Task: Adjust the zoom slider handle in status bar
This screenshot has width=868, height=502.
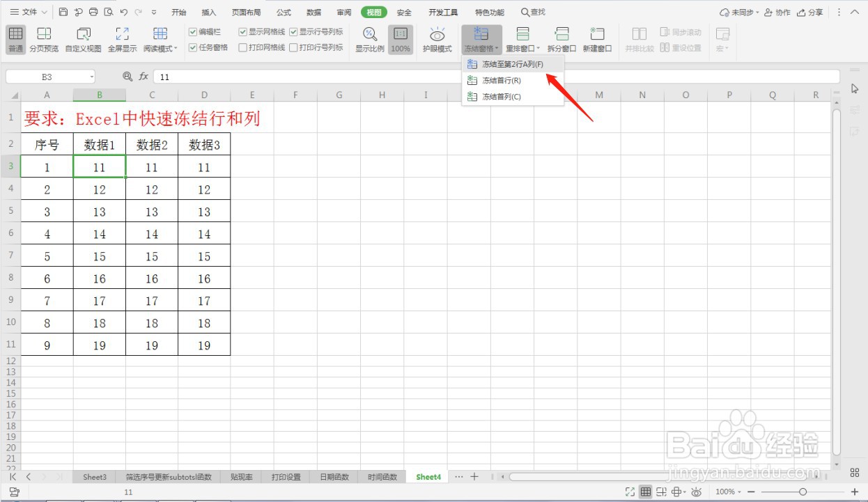Action: (803, 492)
